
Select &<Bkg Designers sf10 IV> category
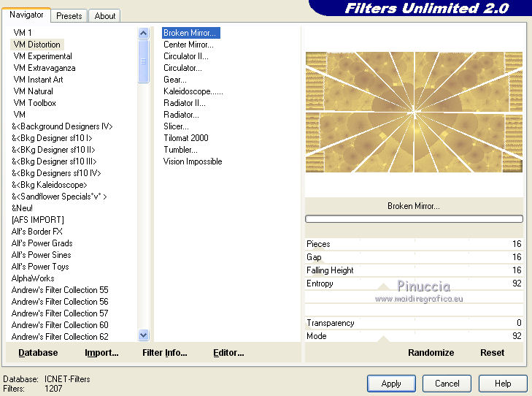click(56, 173)
